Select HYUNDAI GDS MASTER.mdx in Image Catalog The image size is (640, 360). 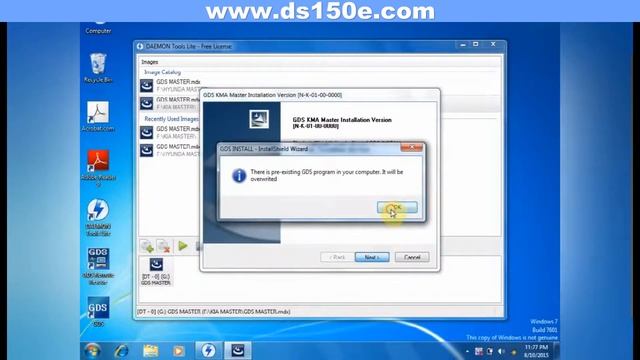(169, 85)
